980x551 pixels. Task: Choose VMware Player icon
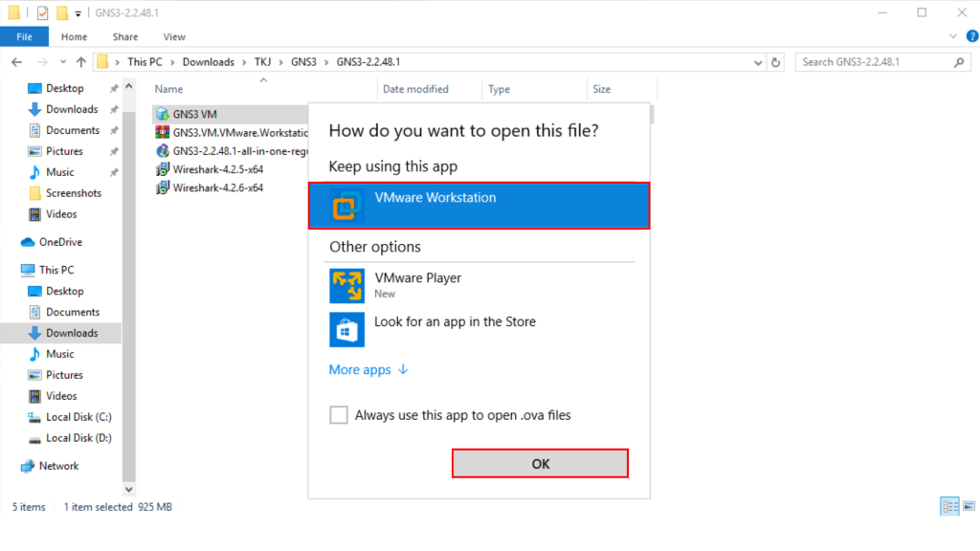345,285
